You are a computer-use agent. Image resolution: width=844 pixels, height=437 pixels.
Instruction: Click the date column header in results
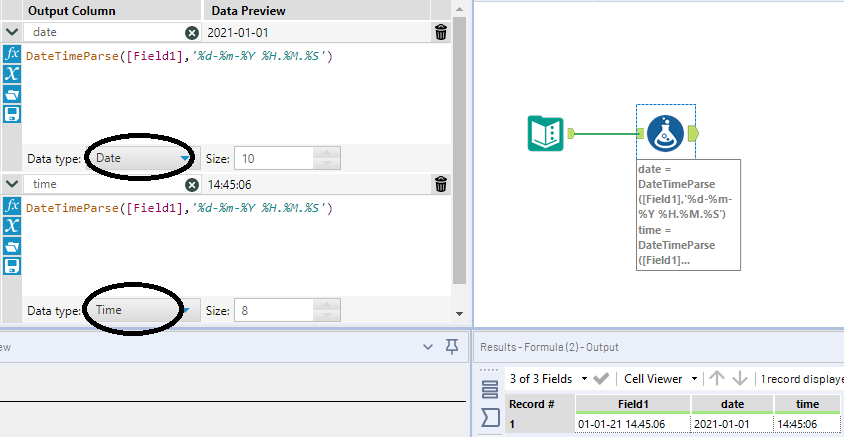(732, 404)
